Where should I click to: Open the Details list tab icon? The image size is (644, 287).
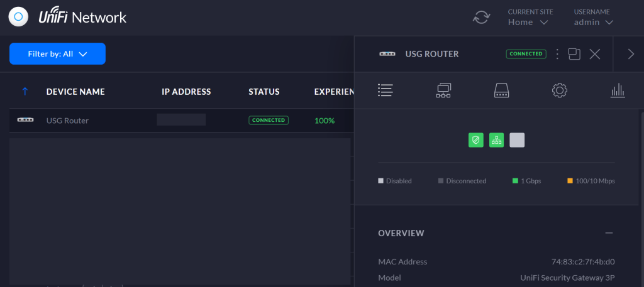tap(385, 90)
